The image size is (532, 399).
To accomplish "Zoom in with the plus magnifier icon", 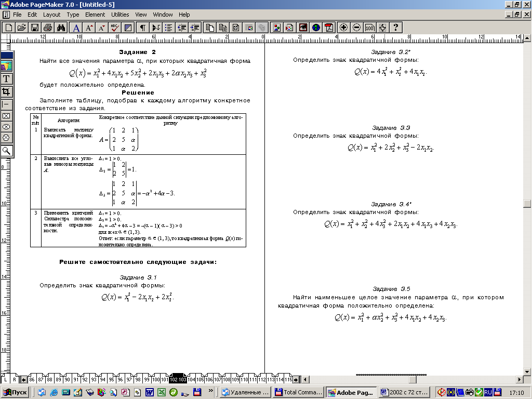I will coord(344,28).
